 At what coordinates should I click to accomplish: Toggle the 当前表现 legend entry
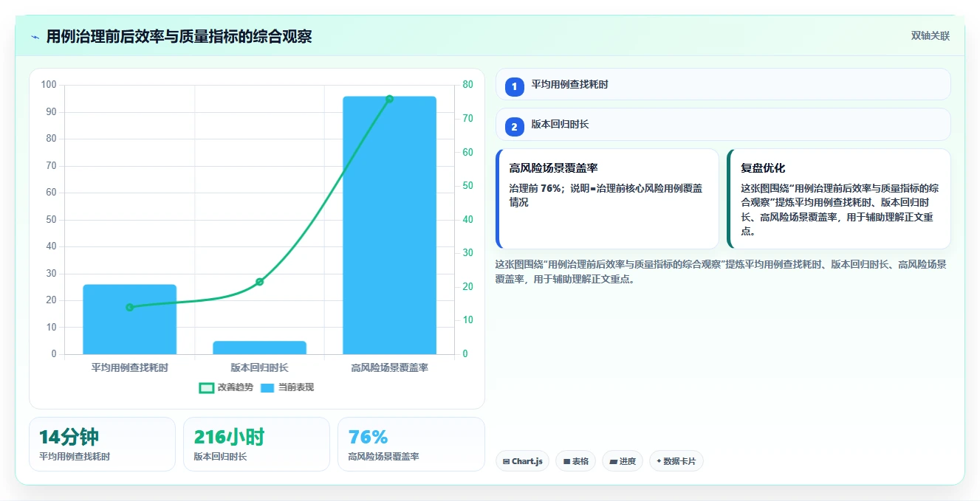[287, 387]
